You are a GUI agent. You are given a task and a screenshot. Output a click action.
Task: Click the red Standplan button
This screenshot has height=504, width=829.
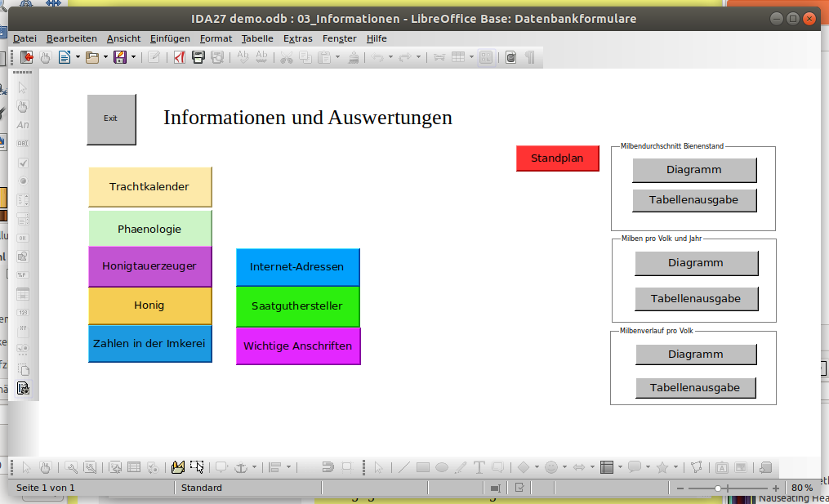557,158
